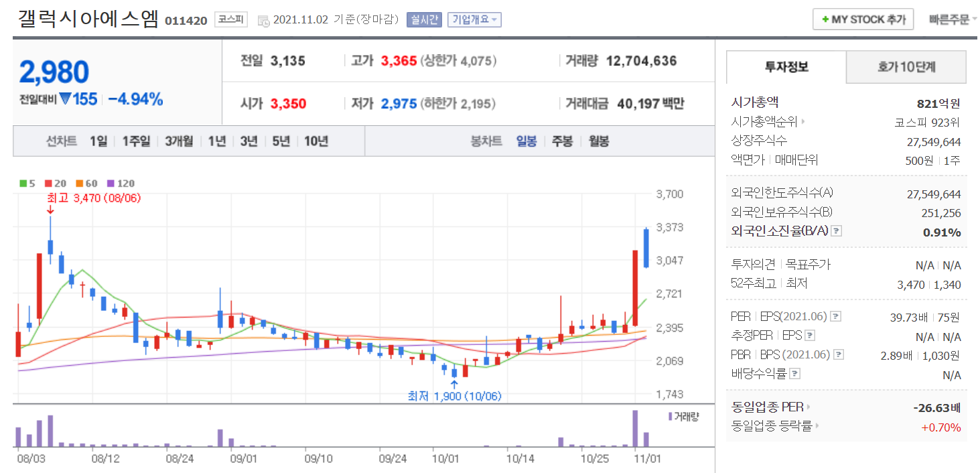
Task: Click help icon next to 외국인소진율(B/A)
Action: point(836,230)
